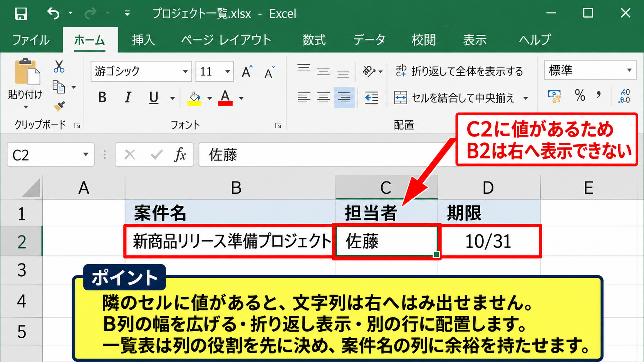Apply yellow fill color bucket
This screenshot has height=362, width=644.
[194, 98]
